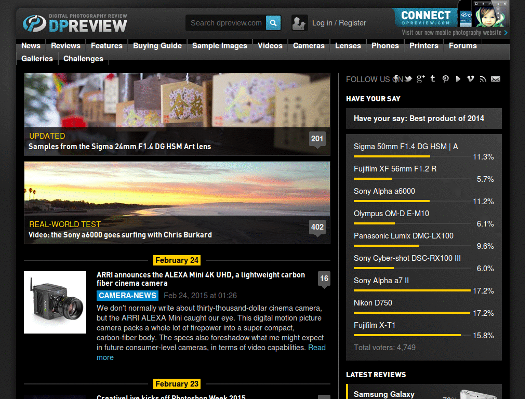Open the Printers menu item

pos(424,46)
